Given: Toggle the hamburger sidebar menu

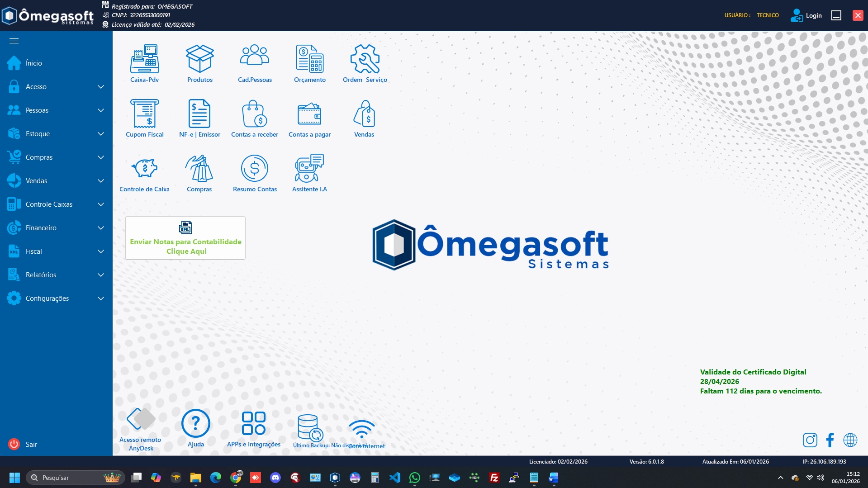Looking at the screenshot, I should tap(14, 41).
